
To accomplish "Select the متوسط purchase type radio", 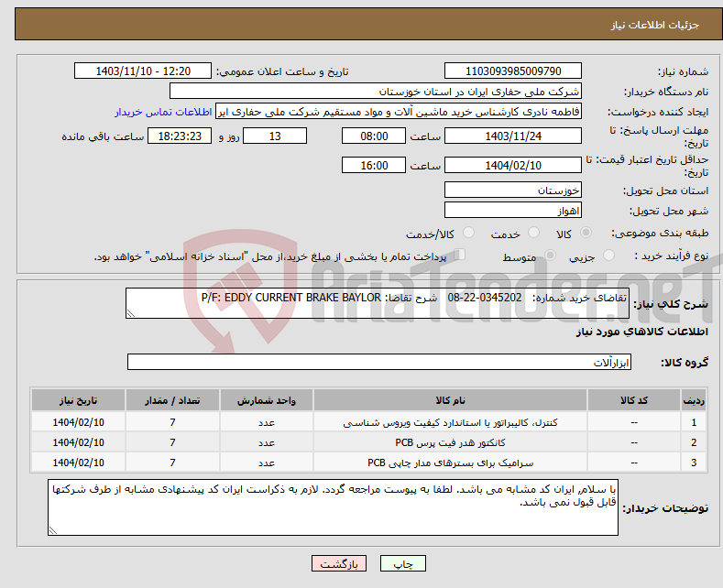I will coord(550,256).
